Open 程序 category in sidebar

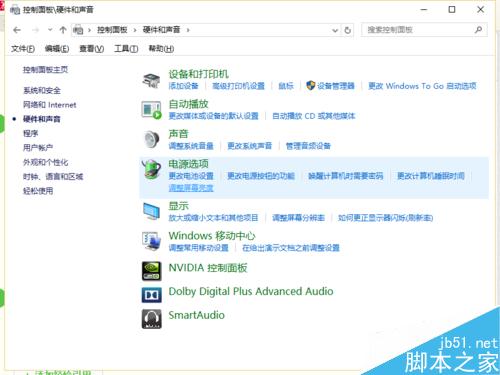pyautogui.click(x=30, y=133)
